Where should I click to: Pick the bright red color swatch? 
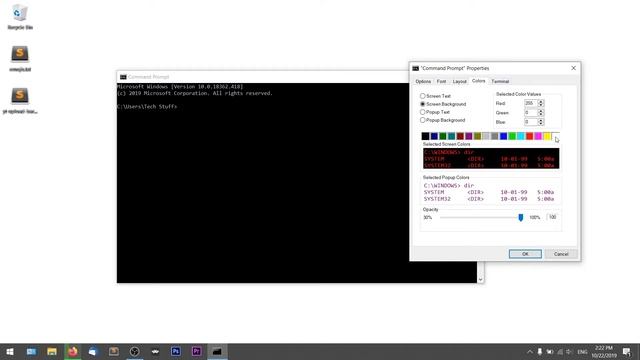click(529, 136)
